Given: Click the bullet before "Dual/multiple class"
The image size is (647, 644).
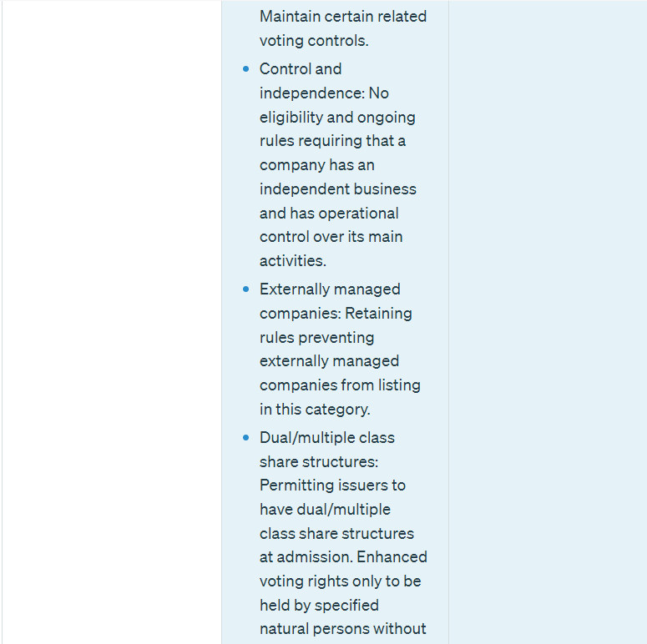Looking at the screenshot, I should click(x=245, y=438).
